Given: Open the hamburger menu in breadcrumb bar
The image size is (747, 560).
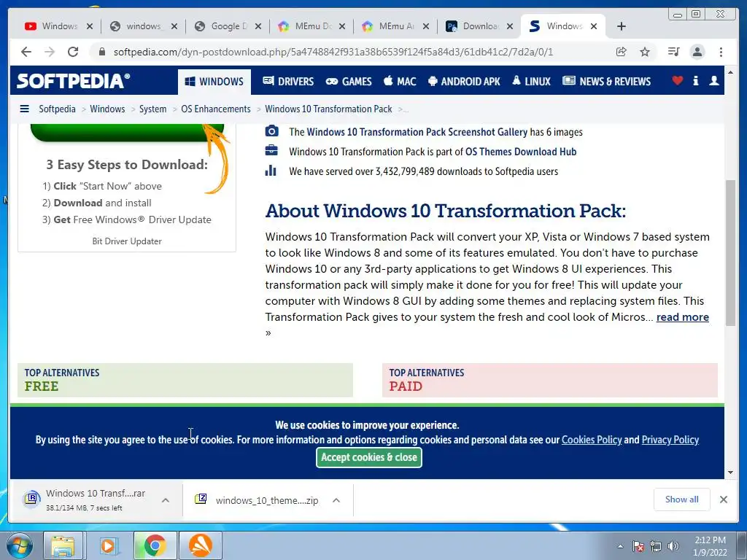Looking at the screenshot, I should click(x=24, y=109).
